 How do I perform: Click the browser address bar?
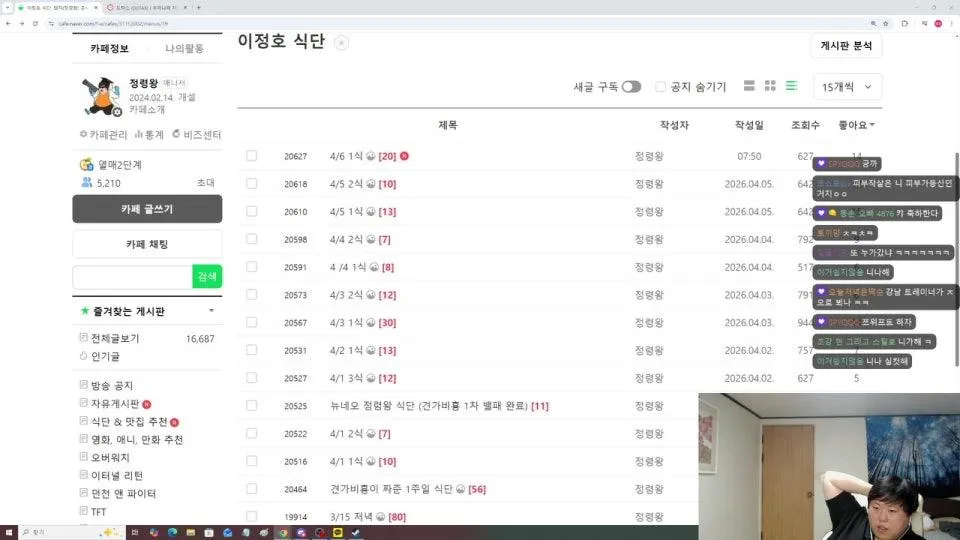459,23
